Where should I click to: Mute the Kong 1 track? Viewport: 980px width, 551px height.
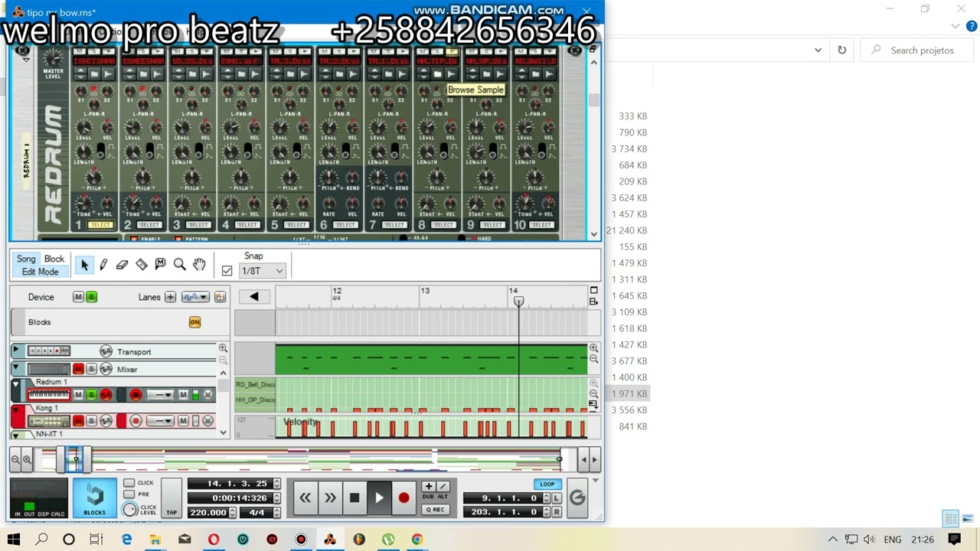coord(78,421)
